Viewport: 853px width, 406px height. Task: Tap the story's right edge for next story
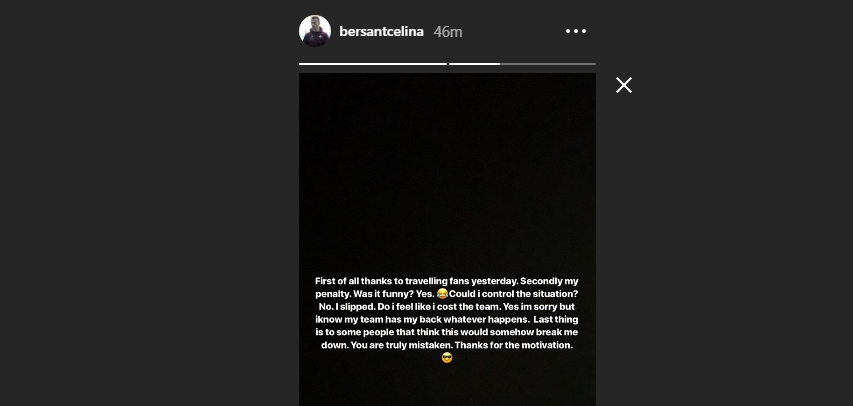coord(580,200)
